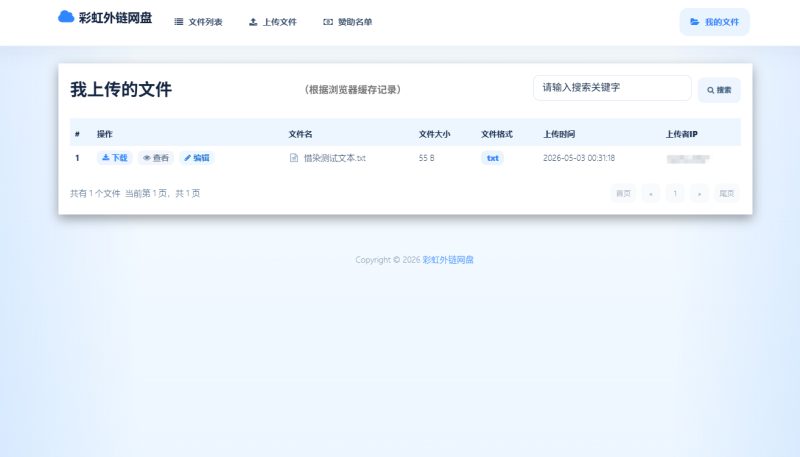The image size is (800, 457).
Task: Click the file count summary 共有 1 个文件
Action: coord(95,193)
